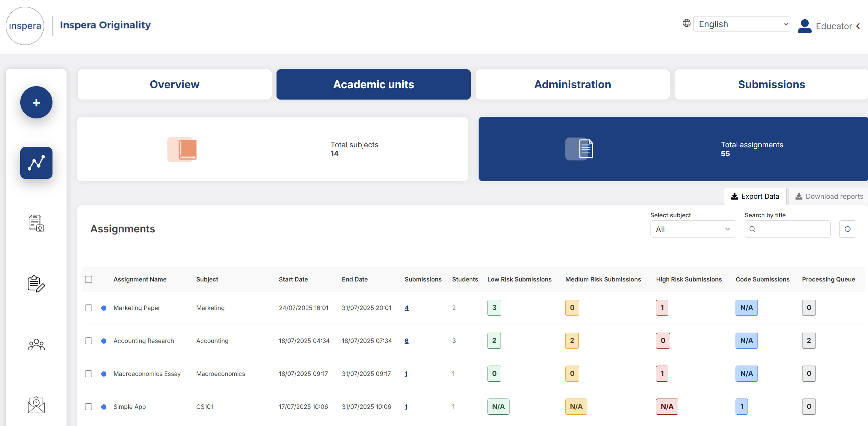This screenshot has height=426, width=868.
Task: Switch to the Submissions tab
Action: click(771, 84)
